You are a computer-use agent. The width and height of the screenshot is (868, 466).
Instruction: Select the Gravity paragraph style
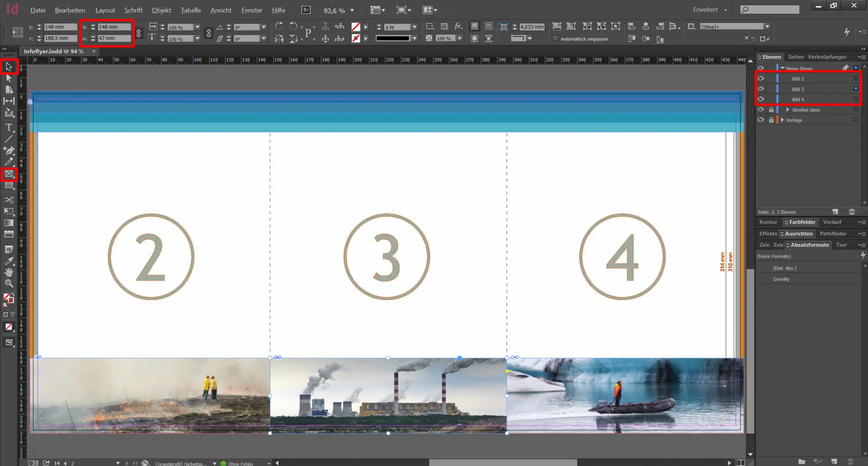(781, 279)
